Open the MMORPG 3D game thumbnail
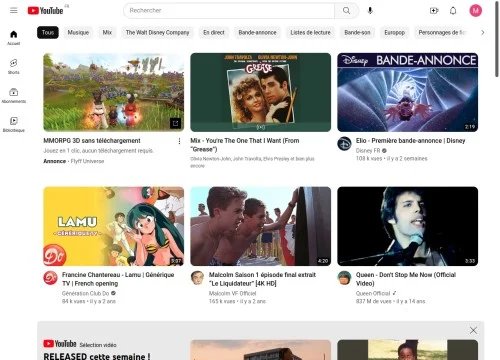Viewport: 500px width, 360px height. click(x=114, y=92)
